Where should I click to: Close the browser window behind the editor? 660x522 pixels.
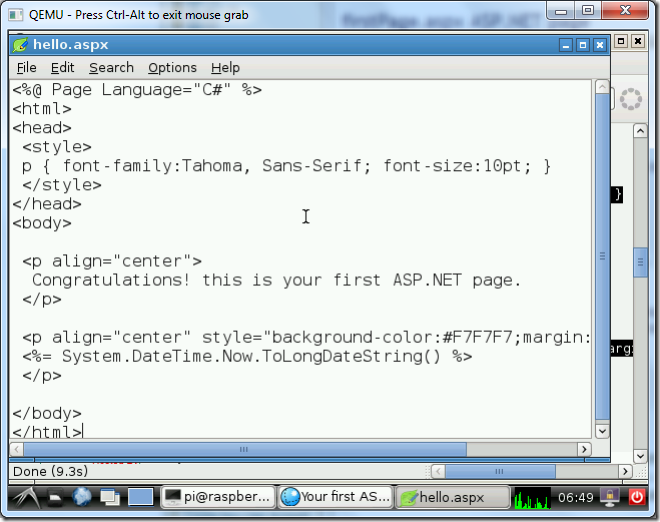click(x=638, y=41)
